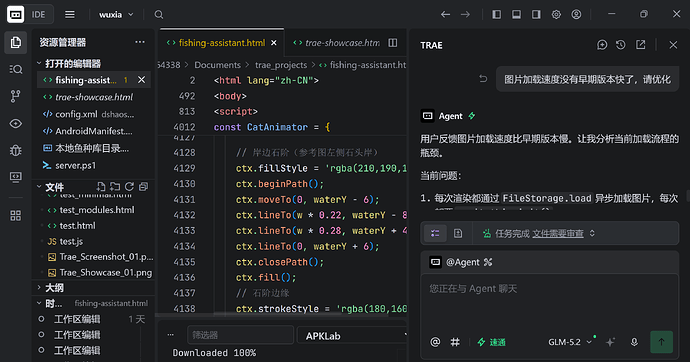Pop out the TRAE chat panel

coord(640,45)
